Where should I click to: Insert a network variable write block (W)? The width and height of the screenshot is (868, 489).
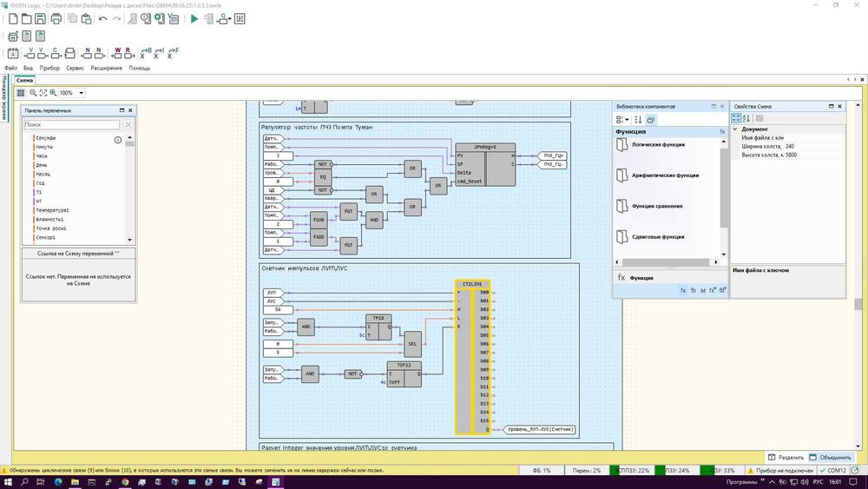click(x=118, y=54)
